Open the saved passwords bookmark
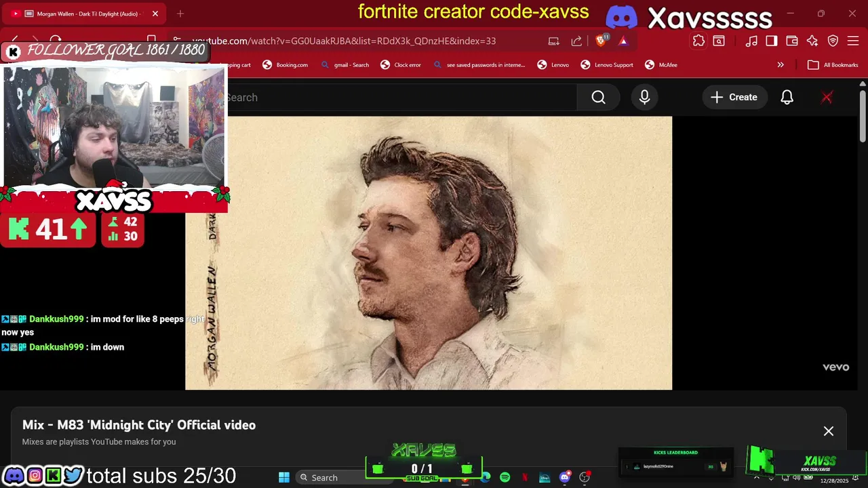Viewport: 868px width, 488px height. point(479,65)
